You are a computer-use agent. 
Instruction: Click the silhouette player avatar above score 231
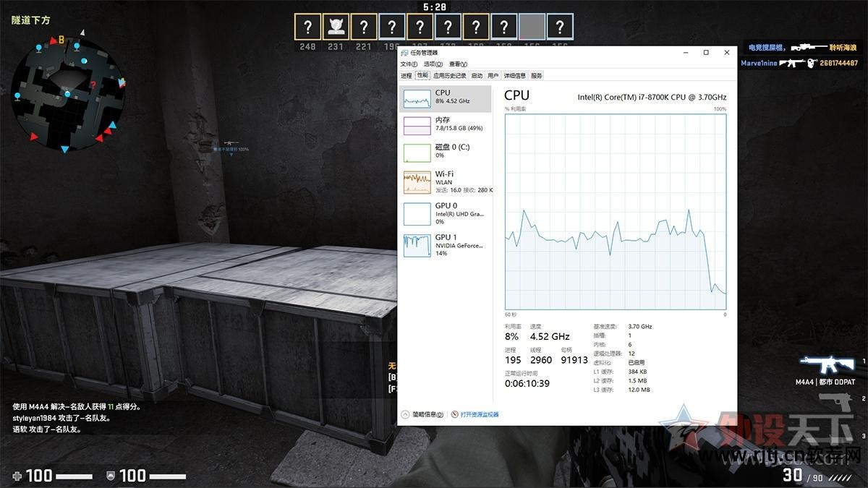pyautogui.click(x=336, y=27)
